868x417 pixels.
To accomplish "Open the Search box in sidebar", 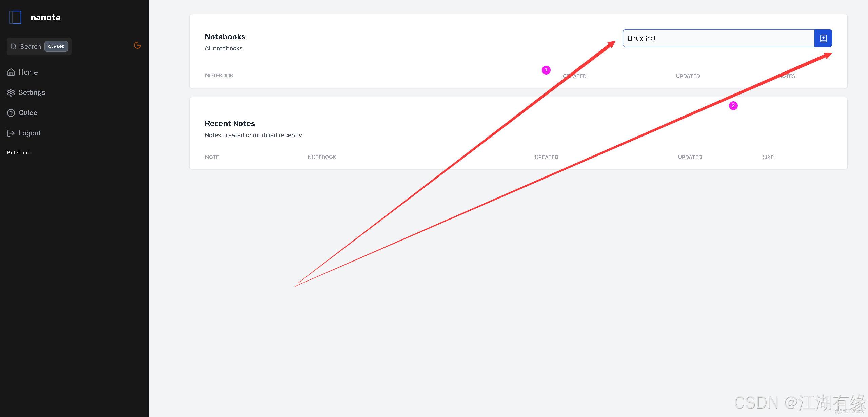I will 31,46.
